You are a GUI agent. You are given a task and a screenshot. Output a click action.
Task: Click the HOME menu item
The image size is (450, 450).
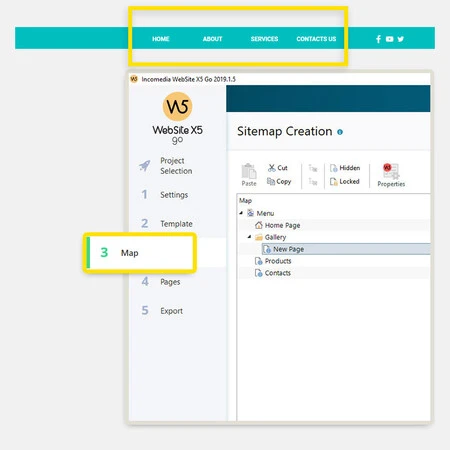[161, 39]
